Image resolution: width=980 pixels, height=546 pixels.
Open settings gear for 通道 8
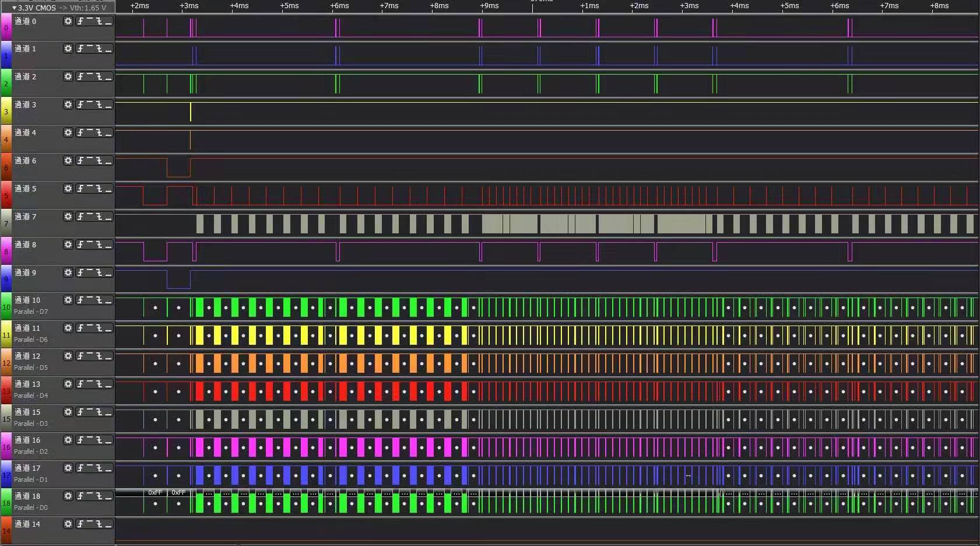pos(68,244)
